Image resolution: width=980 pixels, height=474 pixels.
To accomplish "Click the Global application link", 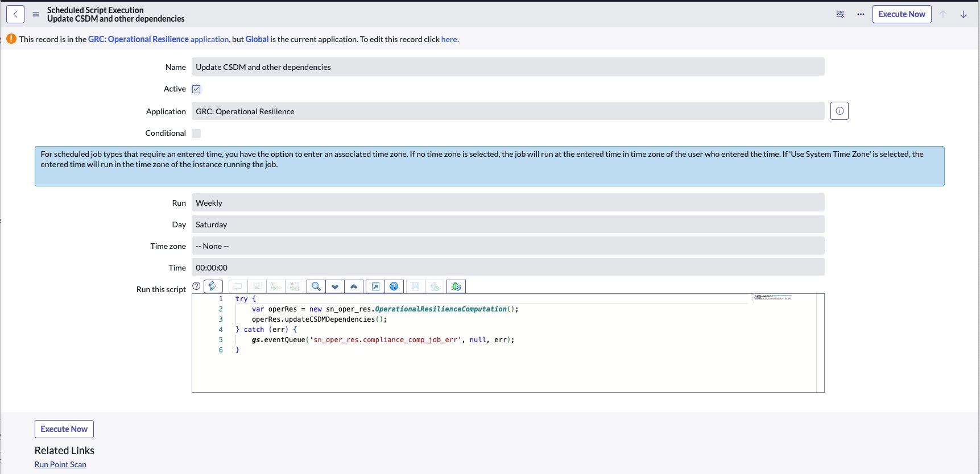I will point(257,39).
